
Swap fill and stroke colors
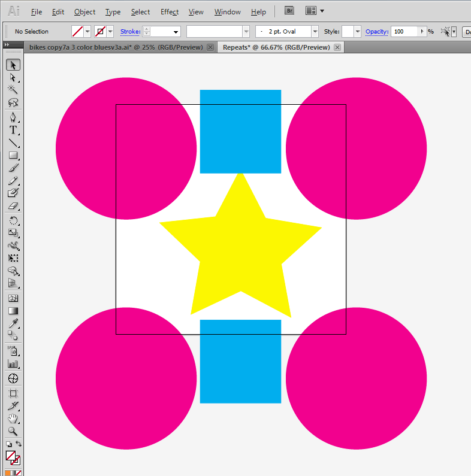pos(19,444)
